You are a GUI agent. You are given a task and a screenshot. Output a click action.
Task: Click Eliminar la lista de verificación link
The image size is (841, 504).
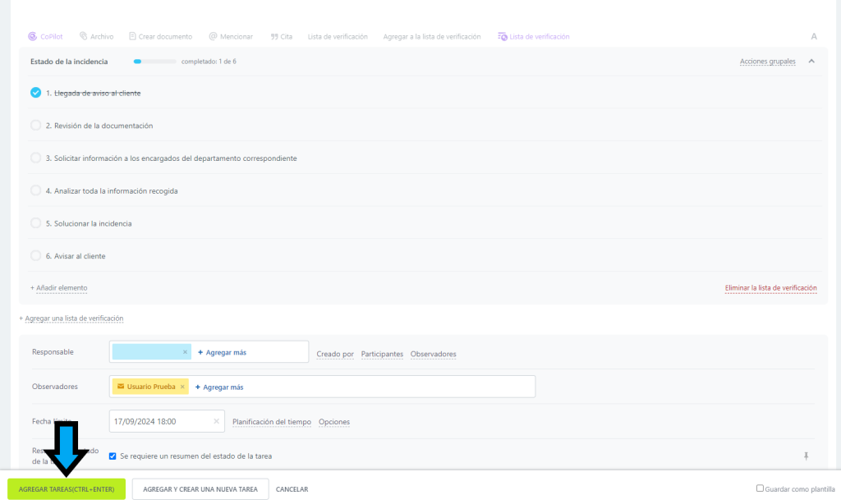tap(770, 288)
